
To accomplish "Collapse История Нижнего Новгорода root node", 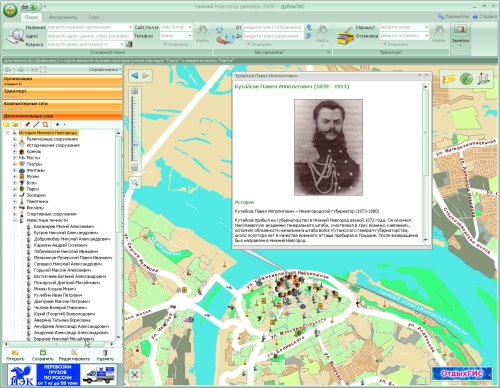I will point(7,133).
